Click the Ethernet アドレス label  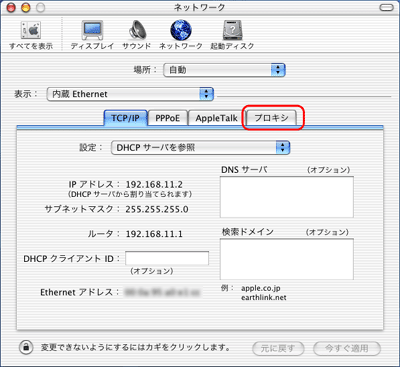(x=79, y=292)
